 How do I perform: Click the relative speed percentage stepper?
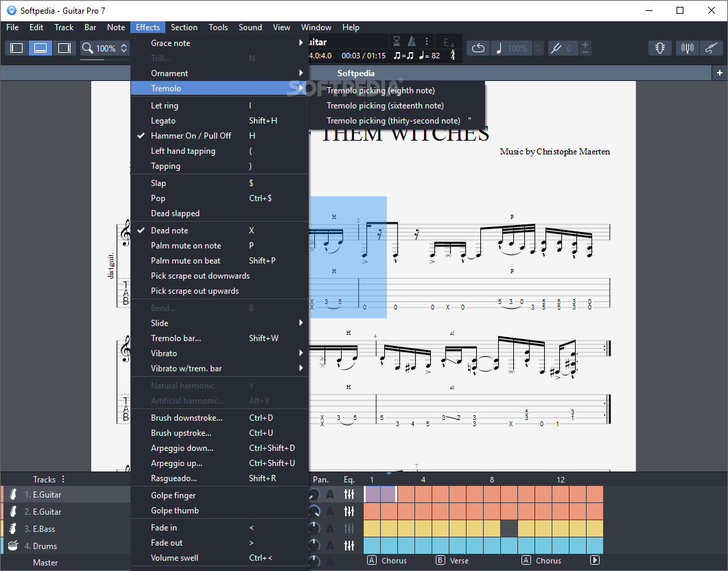[x=538, y=48]
